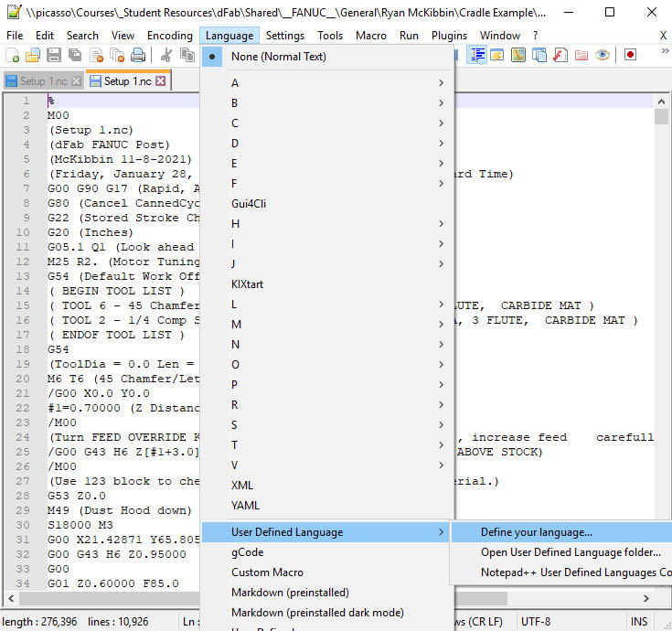Switch to the inactive Setup 1.nc tab
Screen dimensions: 672x631
[43, 81]
